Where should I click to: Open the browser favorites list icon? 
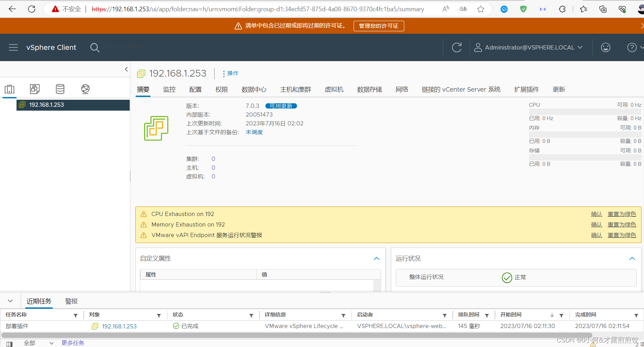click(x=584, y=9)
